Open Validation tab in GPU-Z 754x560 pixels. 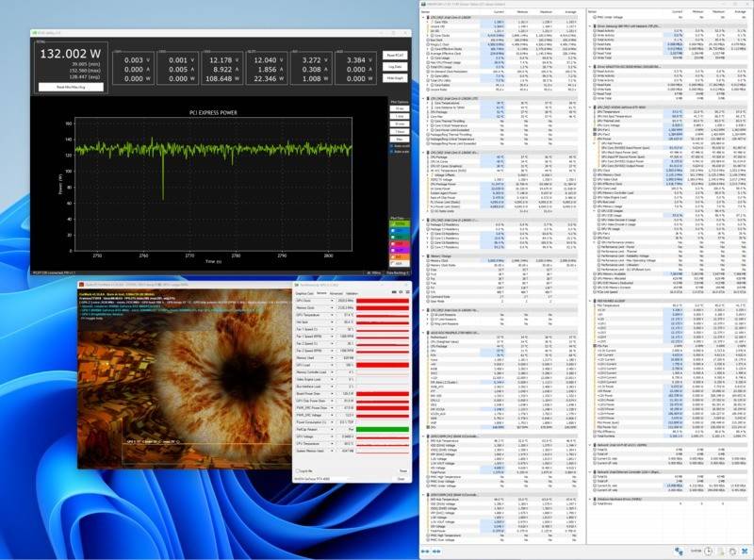[352, 293]
